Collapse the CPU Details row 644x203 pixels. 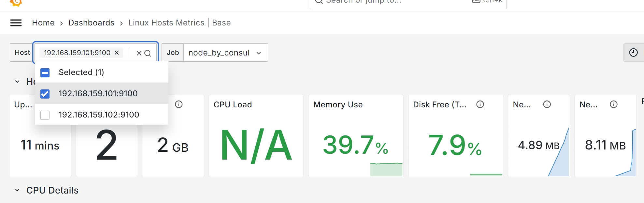pos(17,190)
